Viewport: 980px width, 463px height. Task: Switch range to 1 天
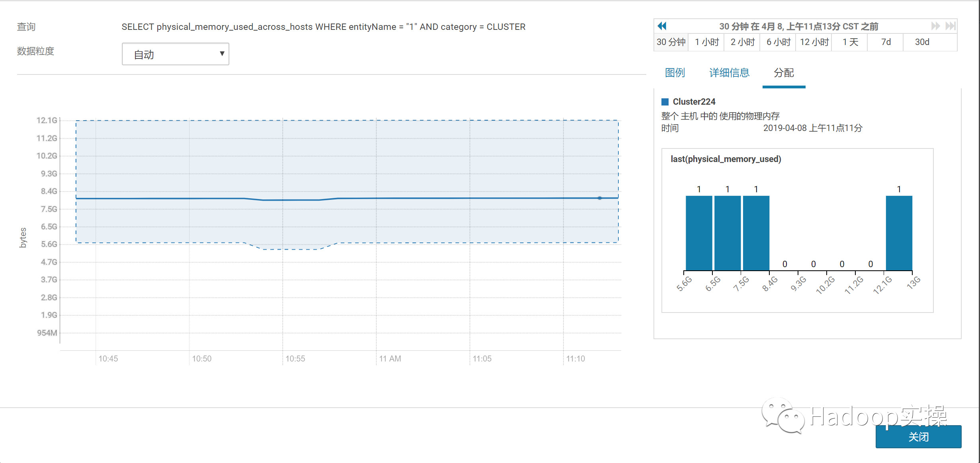(850, 42)
